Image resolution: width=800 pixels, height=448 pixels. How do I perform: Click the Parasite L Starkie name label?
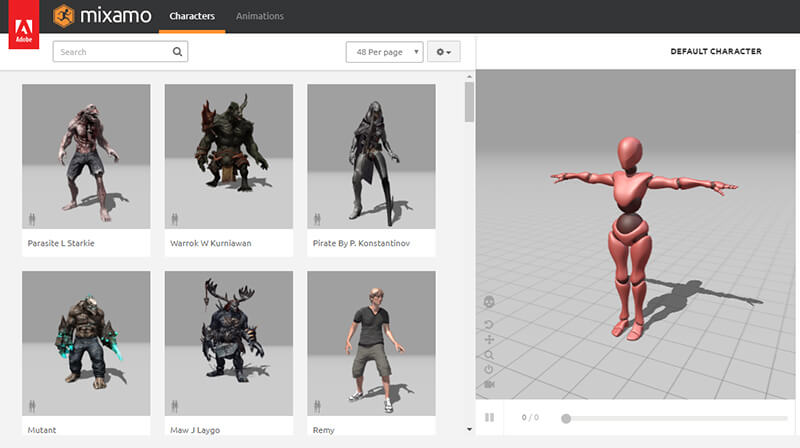(61, 243)
